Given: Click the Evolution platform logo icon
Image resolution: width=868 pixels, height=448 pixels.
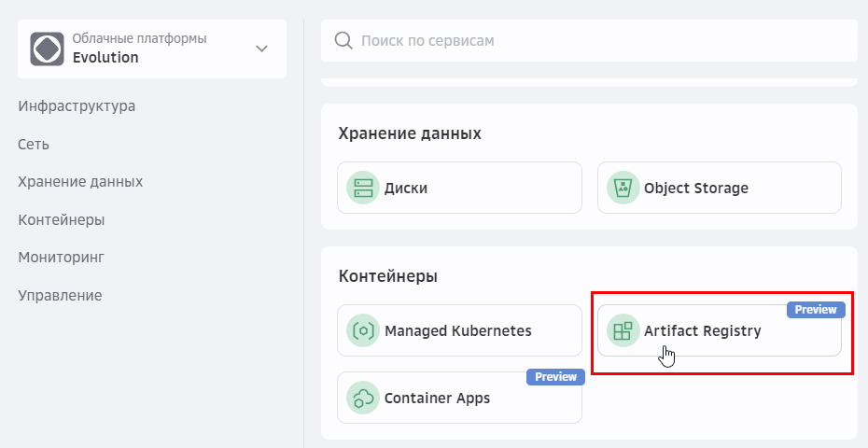Looking at the screenshot, I should tap(47, 49).
